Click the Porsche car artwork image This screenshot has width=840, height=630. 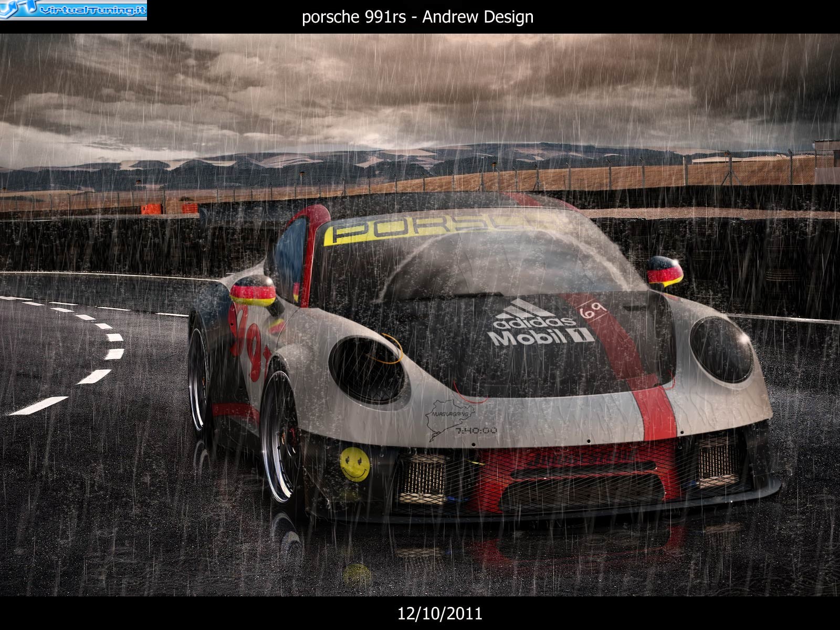(420, 315)
